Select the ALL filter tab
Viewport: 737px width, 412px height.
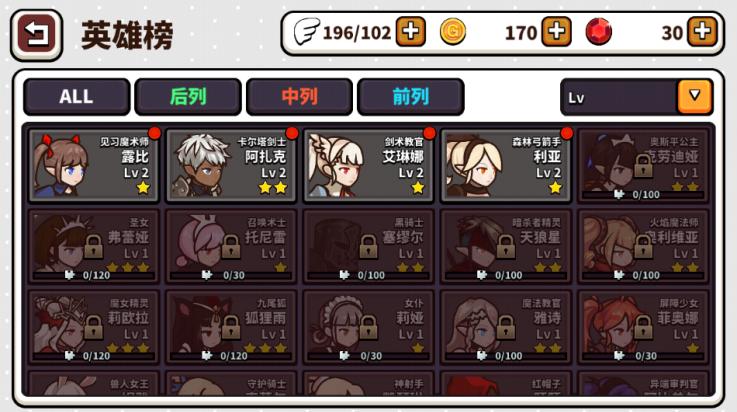(x=77, y=97)
